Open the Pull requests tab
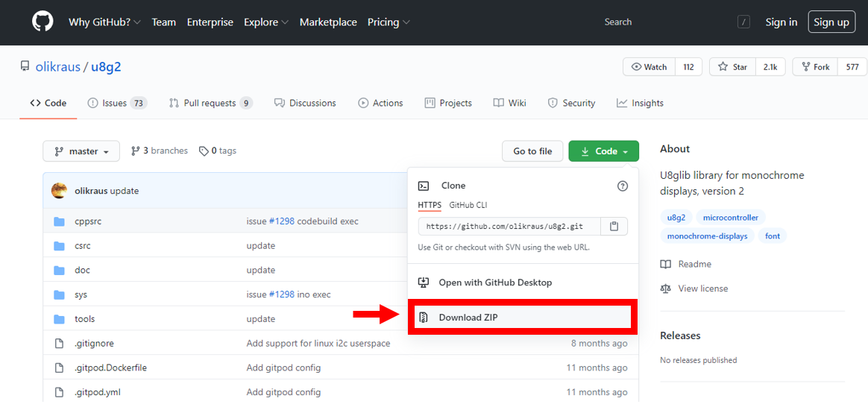This screenshot has height=410, width=868. [x=210, y=103]
